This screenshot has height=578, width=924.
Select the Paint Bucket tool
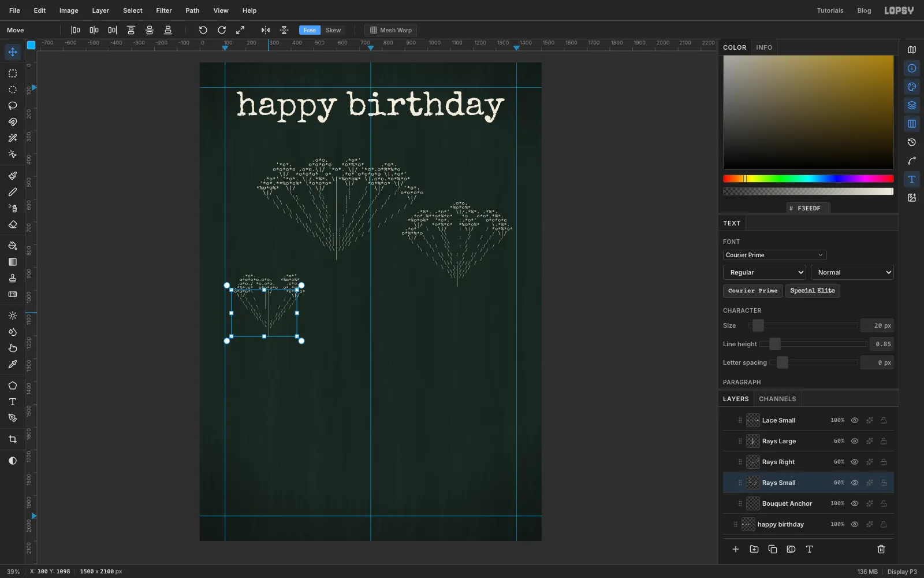(x=13, y=246)
